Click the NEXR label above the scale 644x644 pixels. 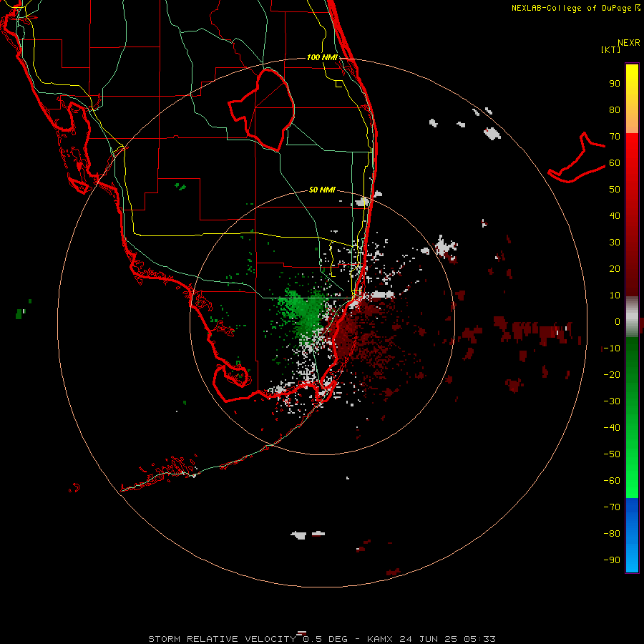pyautogui.click(x=629, y=43)
